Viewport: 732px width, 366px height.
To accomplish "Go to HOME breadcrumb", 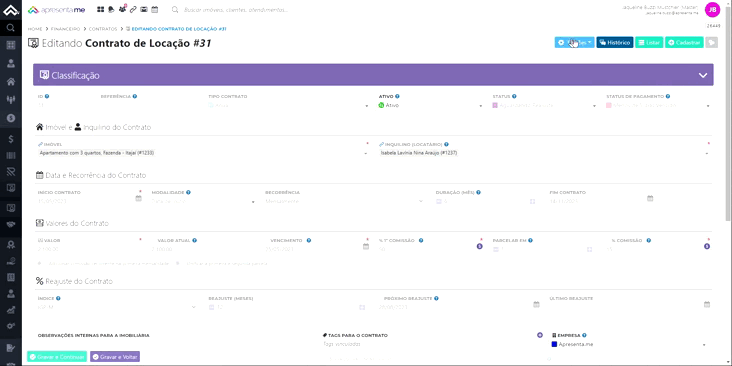I will [x=35, y=29].
